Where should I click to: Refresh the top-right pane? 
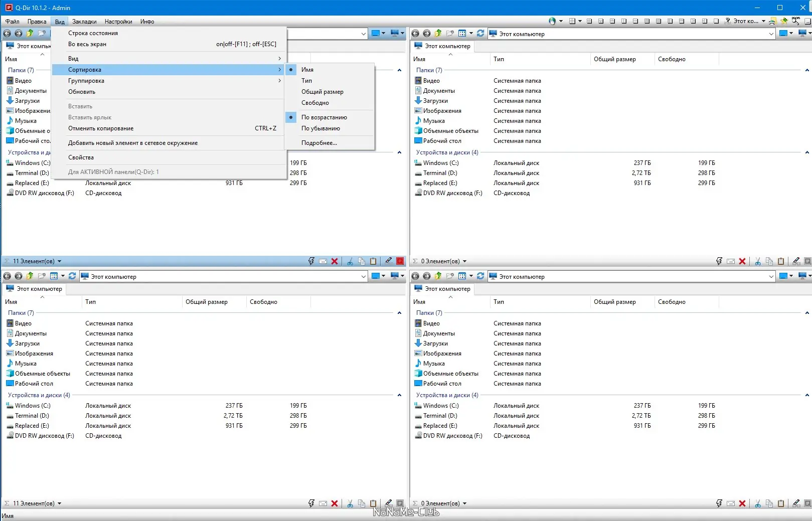pos(480,34)
